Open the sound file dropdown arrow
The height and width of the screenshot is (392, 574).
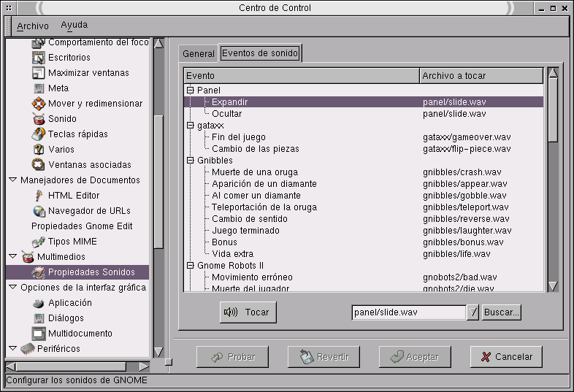point(472,312)
